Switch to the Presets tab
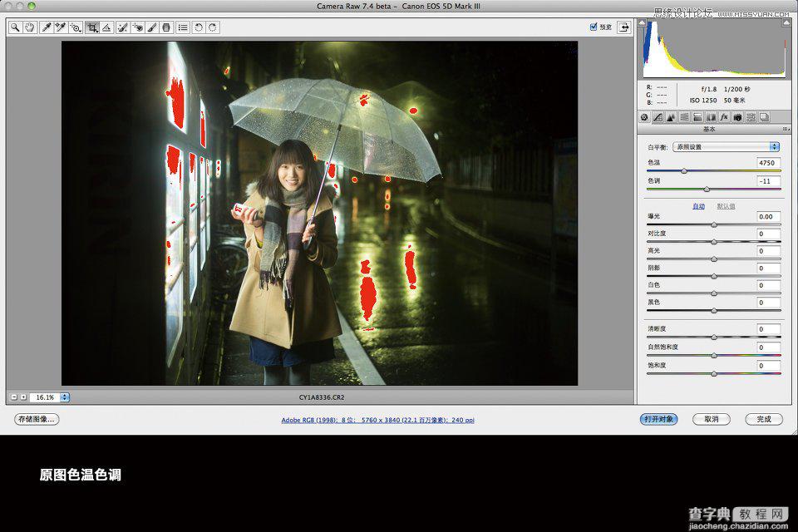 click(x=751, y=117)
